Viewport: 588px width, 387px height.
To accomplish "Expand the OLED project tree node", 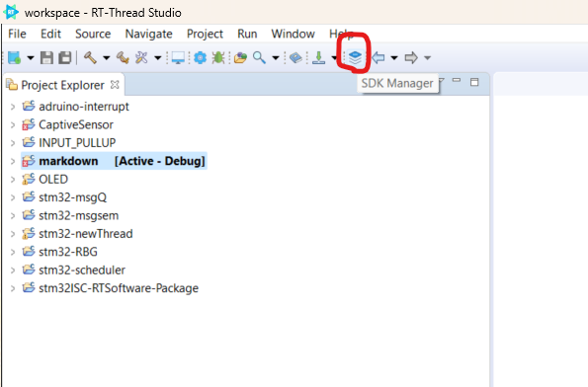I will [13, 179].
